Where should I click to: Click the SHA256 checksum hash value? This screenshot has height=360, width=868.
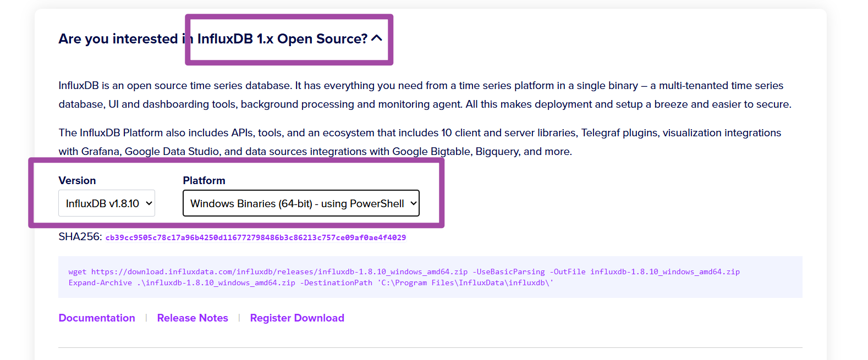[256, 238]
